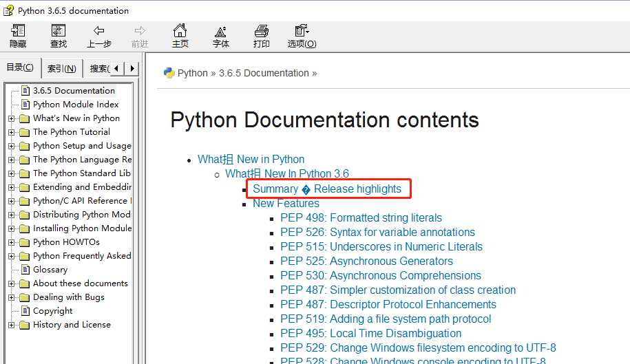
Task: Expand the Python HOWTOs plus box
Action: click(x=11, y=242)
